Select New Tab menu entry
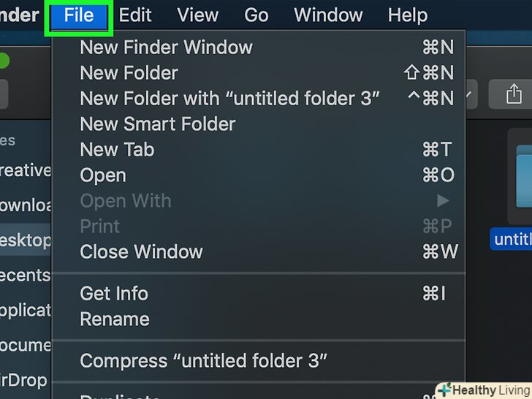The width and height of the screenshot is (532, 399). click(x=117, y=150)
